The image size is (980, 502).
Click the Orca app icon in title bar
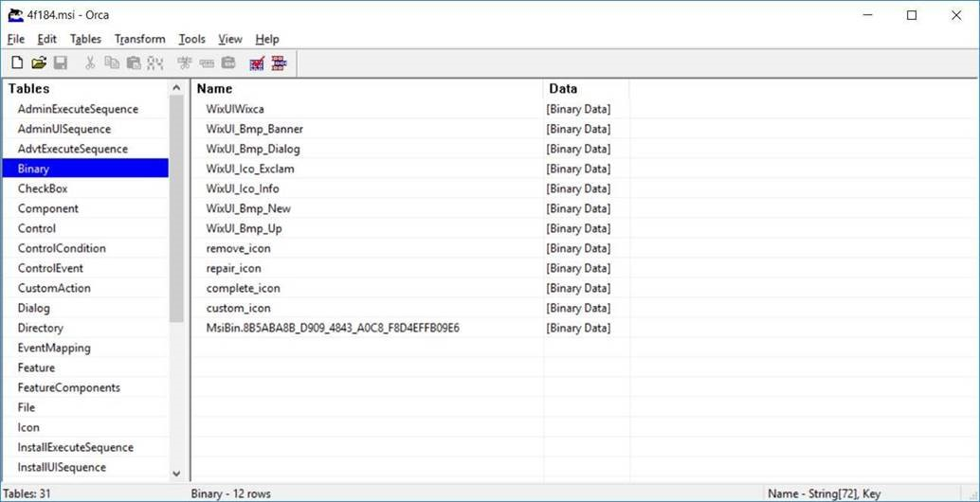pos(15,15)
